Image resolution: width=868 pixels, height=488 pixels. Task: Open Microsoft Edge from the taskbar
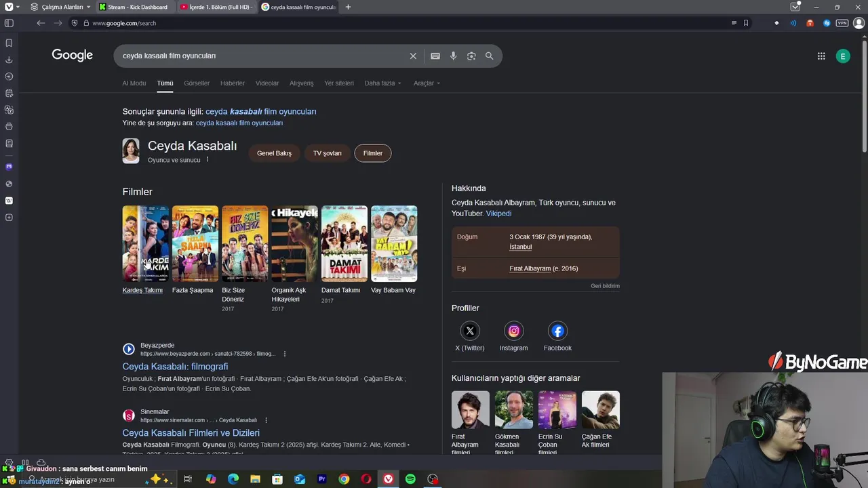point(233,479)
